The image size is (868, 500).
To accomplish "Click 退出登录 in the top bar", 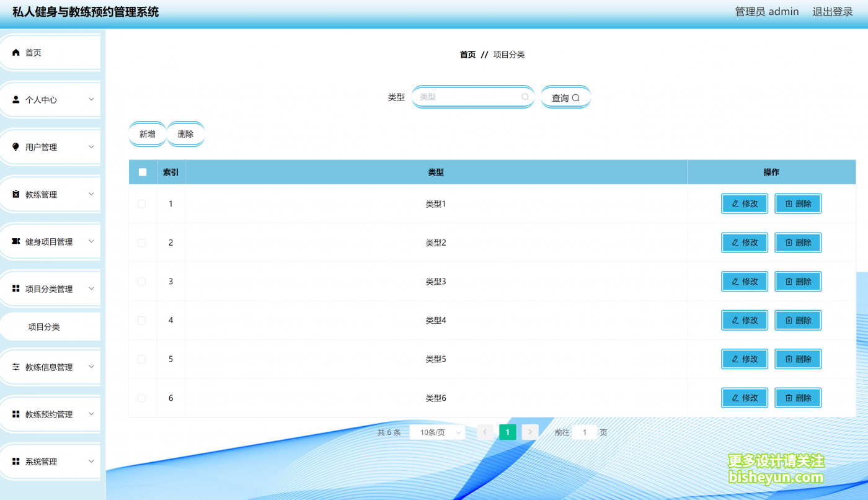I will pos(832,11).
